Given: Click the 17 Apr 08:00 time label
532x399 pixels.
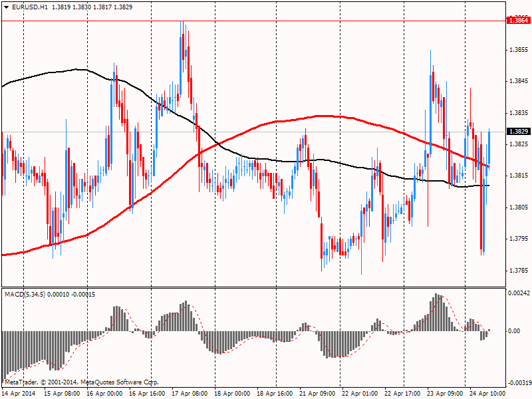Looking at the screenshot, I should click(x=190, y=394).
